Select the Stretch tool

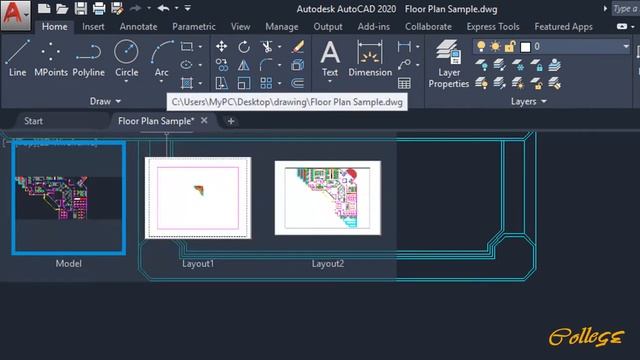tap(222, 83)
